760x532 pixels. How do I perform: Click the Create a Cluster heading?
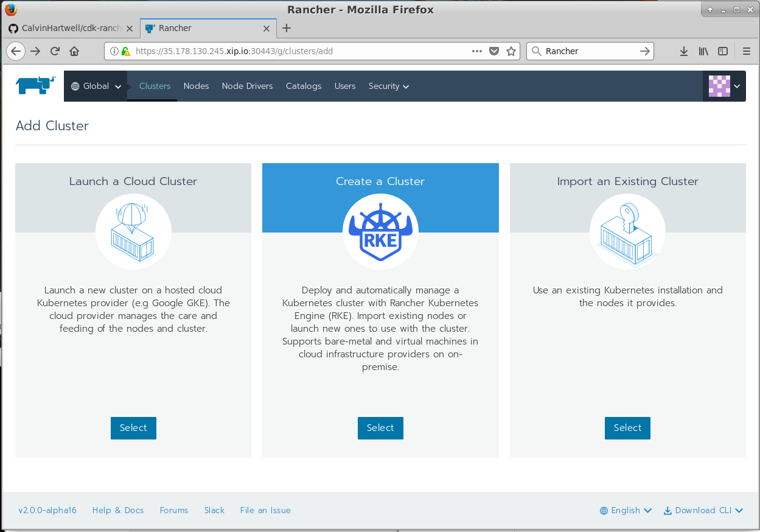coord(380,181)
